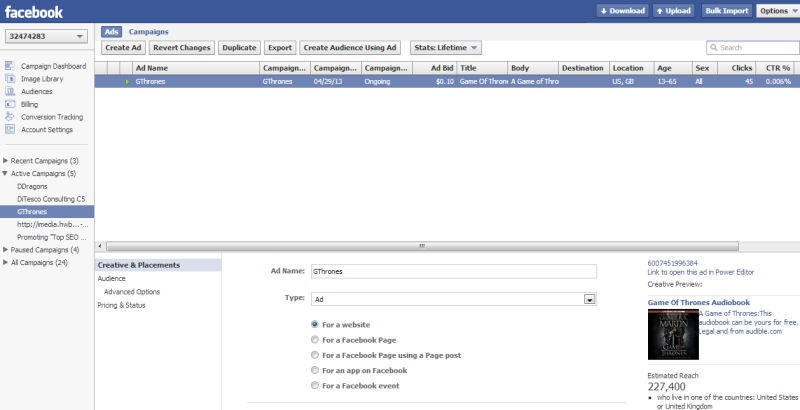Click the Destination column header
Viewport: 800px width, 410px height.
pos(584,68)
